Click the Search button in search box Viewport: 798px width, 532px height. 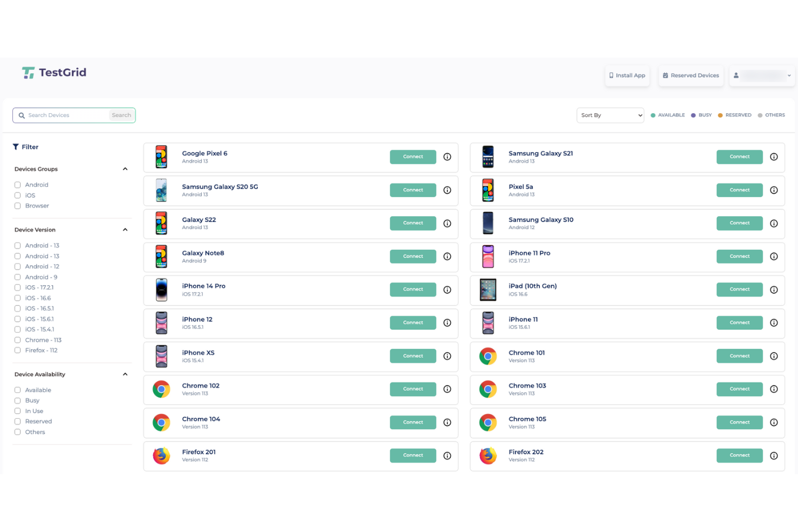(121, 115)
